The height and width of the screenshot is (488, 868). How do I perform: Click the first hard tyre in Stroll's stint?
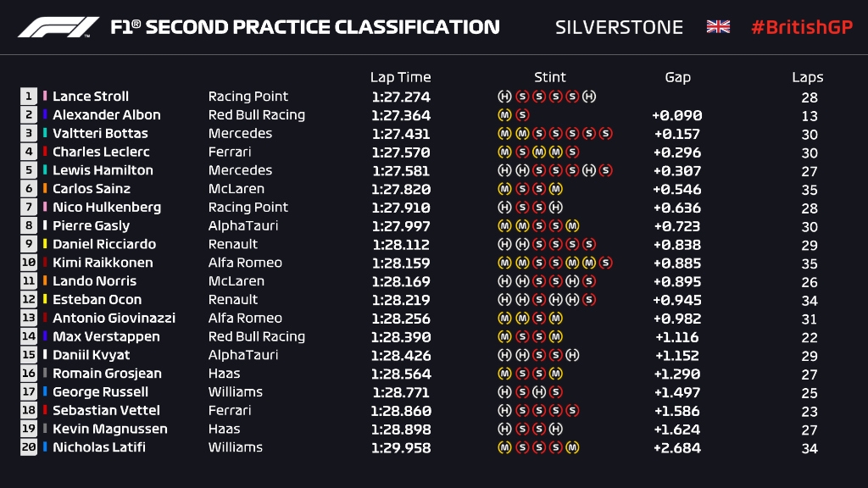click(504, 97)
